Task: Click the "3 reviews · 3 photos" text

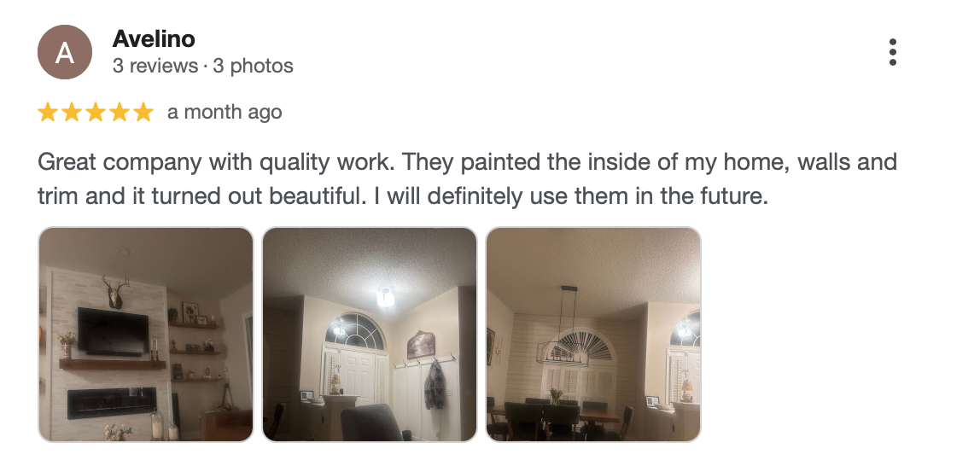Action: click(x=202, y=66)
